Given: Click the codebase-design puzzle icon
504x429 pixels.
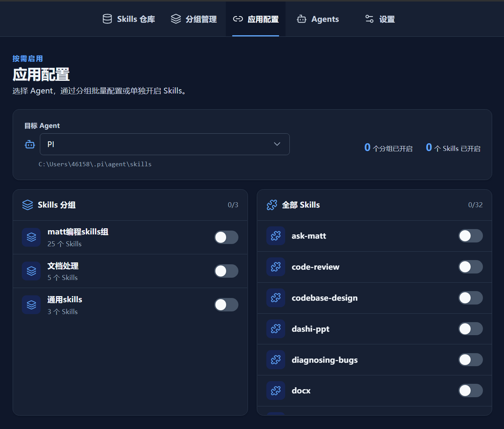Looking at the screenshot, I should (x=276, y=298).
